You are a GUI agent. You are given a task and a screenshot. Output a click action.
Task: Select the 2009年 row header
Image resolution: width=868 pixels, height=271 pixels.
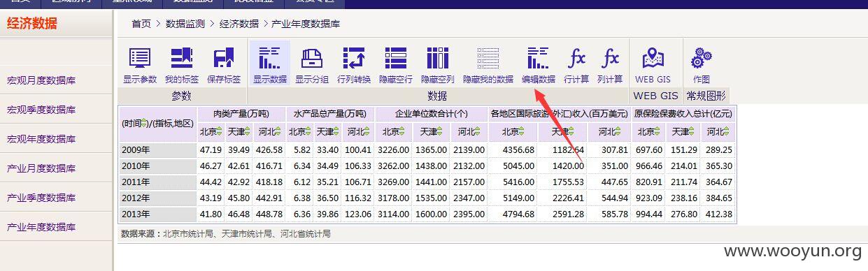(x=158, y=149)
